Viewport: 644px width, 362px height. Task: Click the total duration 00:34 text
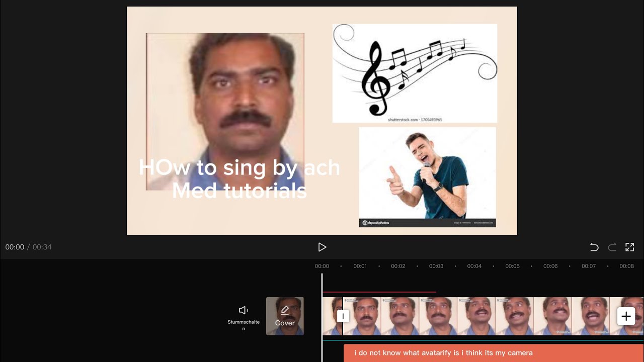(42, 247)
